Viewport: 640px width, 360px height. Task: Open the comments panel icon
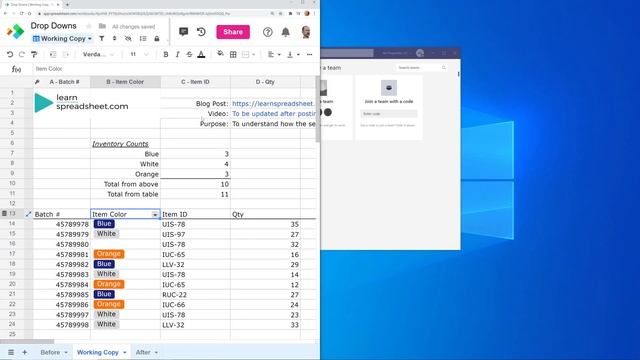[x=183, y=32]
